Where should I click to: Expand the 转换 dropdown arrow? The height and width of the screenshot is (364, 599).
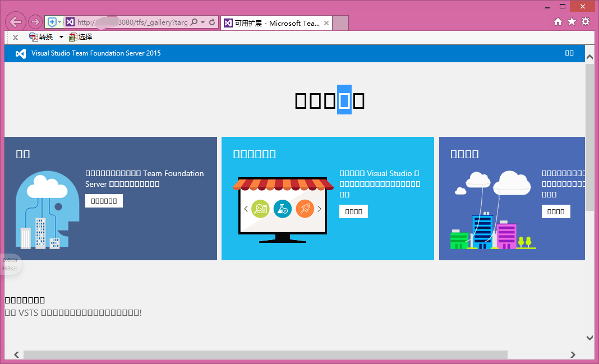pos(61,37)
